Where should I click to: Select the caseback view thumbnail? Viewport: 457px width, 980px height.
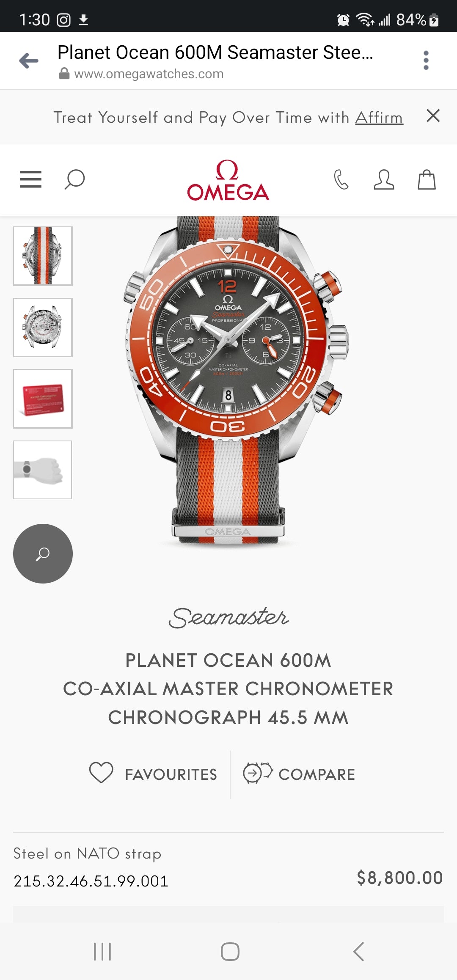click(x=43, y=328)
